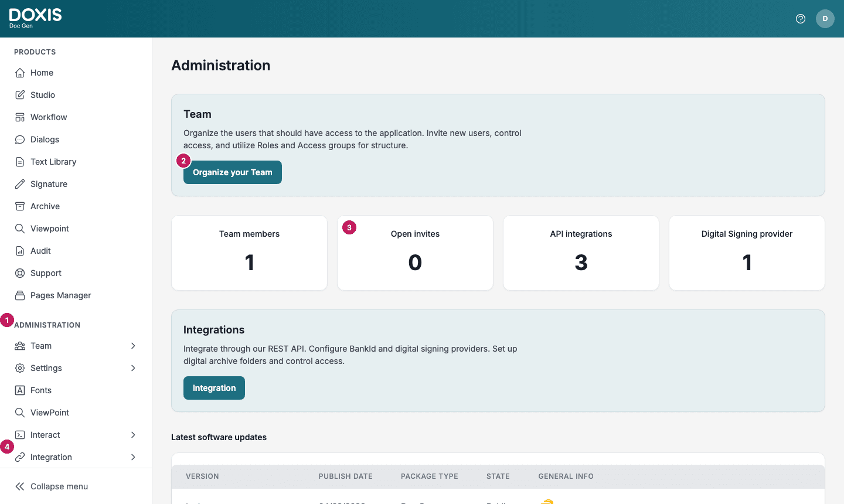844x504 pixels.
Task: Click the Signature pen icon
Action: (20, 184)
